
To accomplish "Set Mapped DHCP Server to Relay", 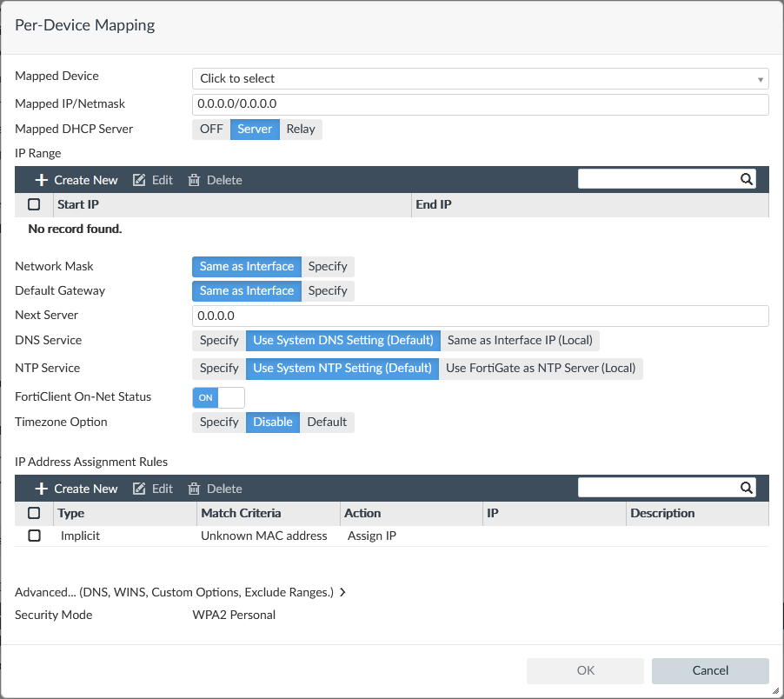I will pyautogui.click(x=301, y=129).
